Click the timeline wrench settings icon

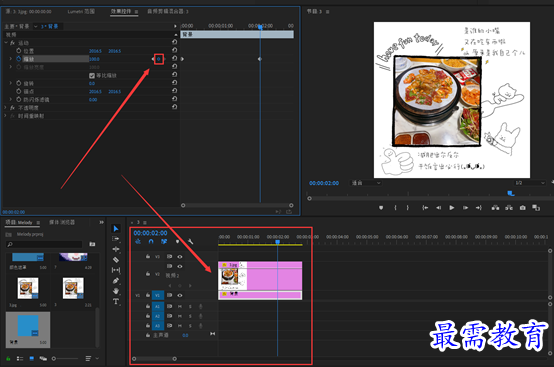(190, 242)
